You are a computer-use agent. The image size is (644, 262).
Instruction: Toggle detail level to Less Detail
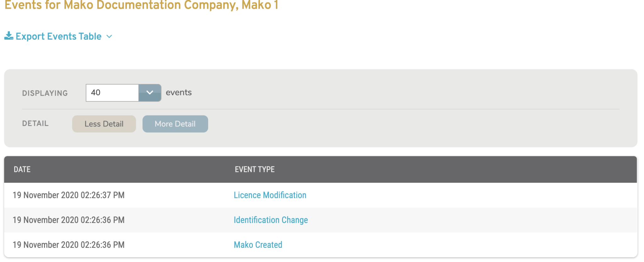[104, 124]
